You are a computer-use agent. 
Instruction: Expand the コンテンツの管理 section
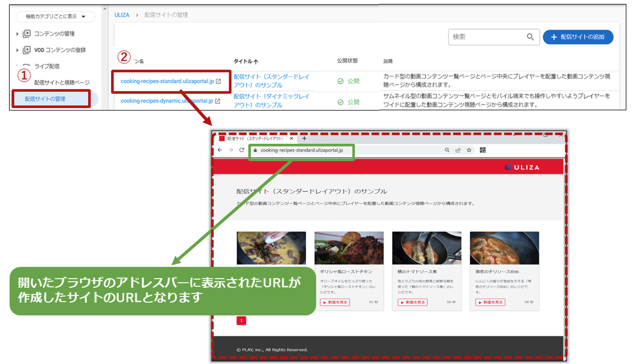click(x=18, y=34)
